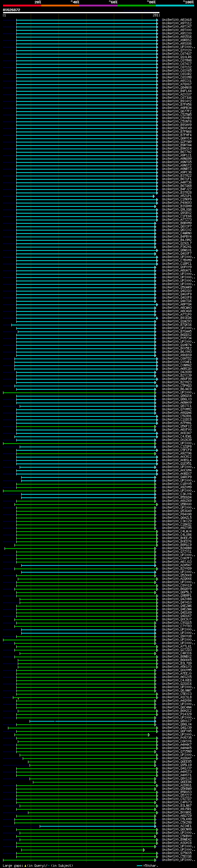This screenshot has width=197, height=868.
Task: Click the red 20% identity legend bar
Action: coord(22,6)
